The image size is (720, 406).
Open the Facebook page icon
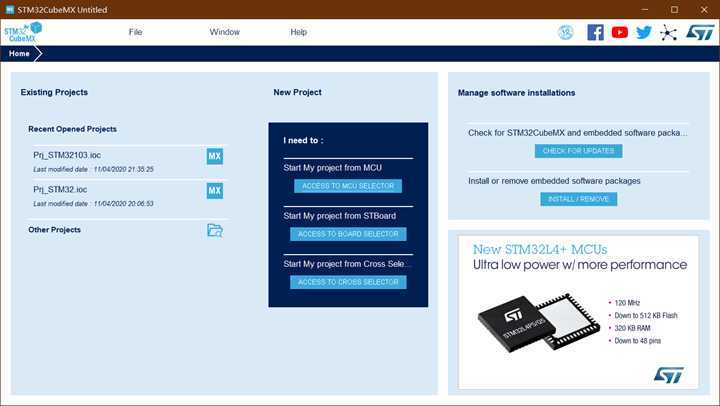point(596,33)
